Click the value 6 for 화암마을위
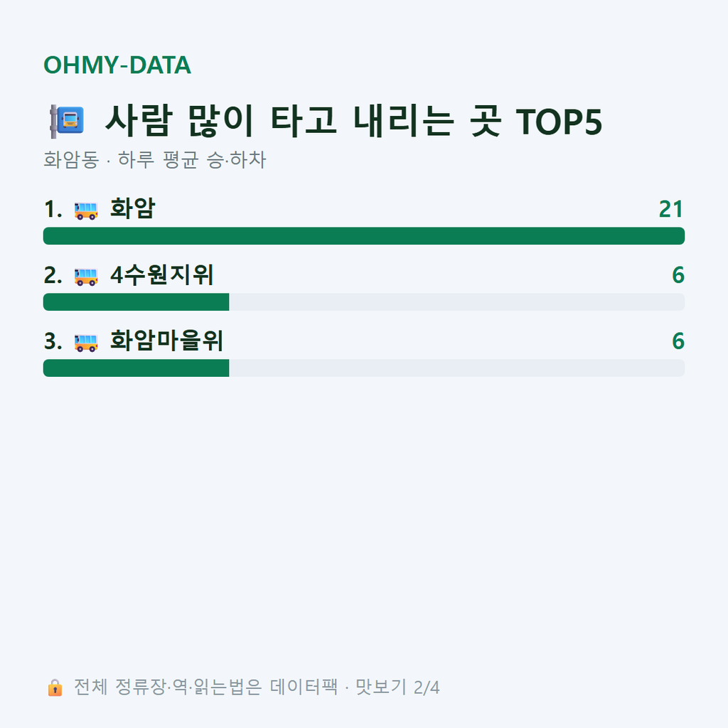 678,341
